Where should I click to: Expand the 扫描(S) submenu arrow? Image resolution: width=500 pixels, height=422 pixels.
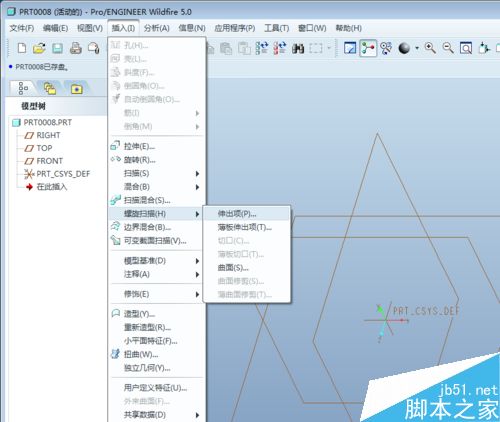point(197,174)
